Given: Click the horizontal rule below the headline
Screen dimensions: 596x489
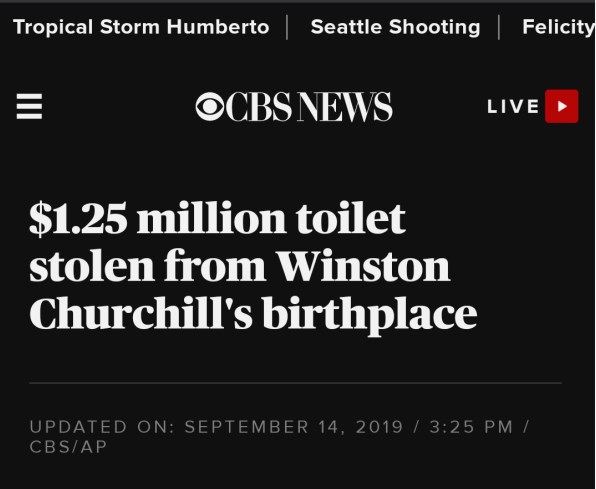Looking at the screenshot, I should point(295,383).
